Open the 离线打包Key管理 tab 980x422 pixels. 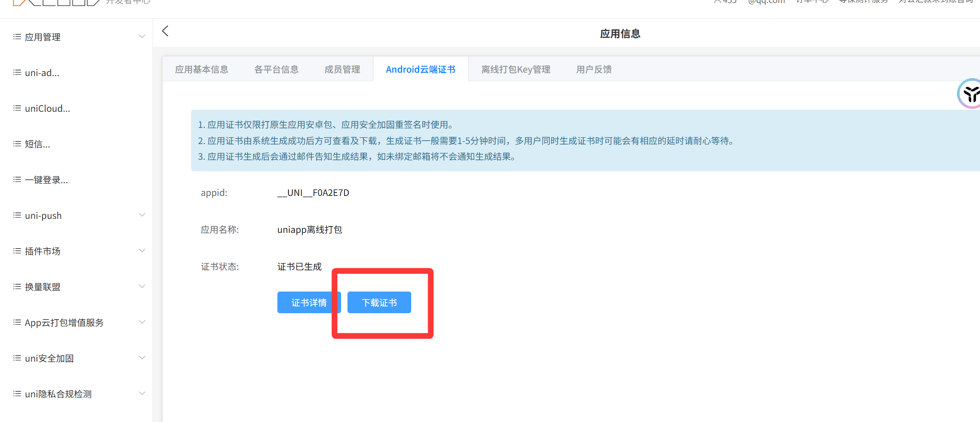tap(516, 69)
